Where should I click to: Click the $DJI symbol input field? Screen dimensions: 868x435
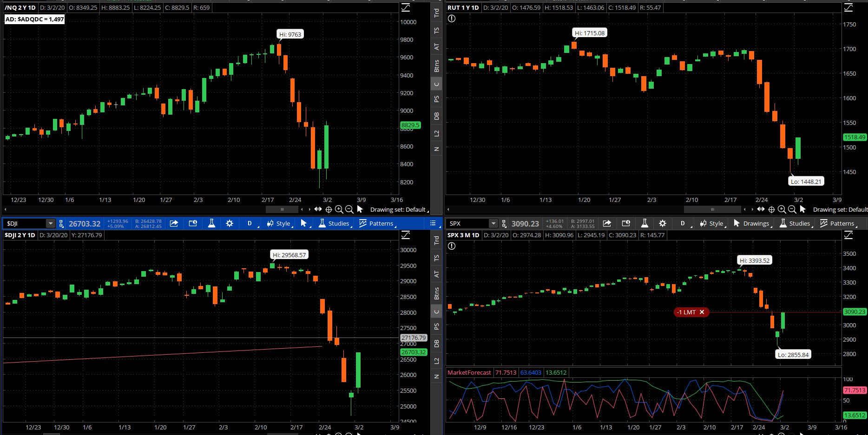[26, 224]
